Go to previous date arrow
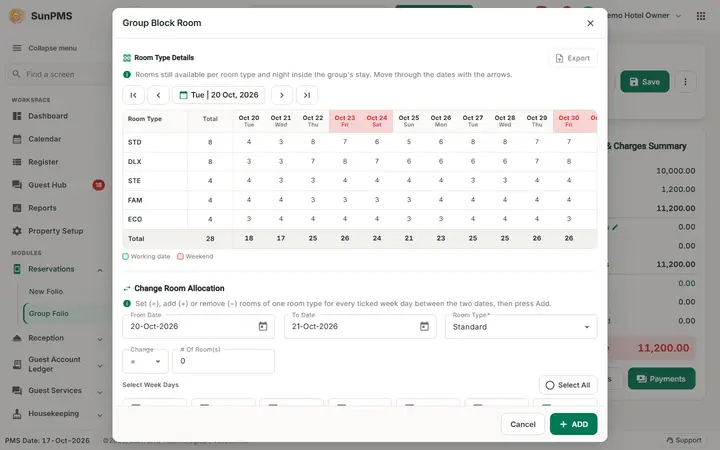Image resolution: width=720 pixels, height=450 pixels. [158, 95]
